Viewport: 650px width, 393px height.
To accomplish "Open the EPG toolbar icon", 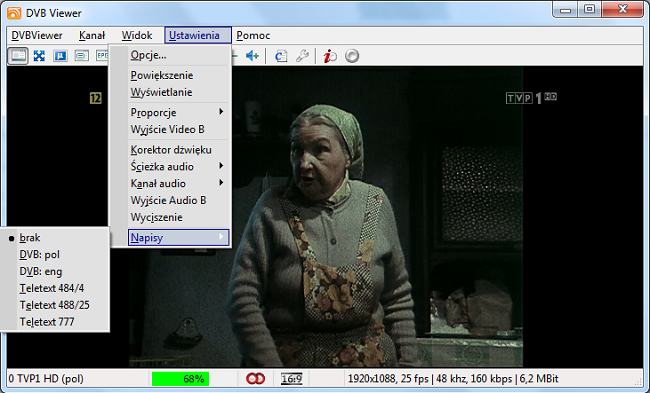I will pyautogui.click(x=102, y=56).
